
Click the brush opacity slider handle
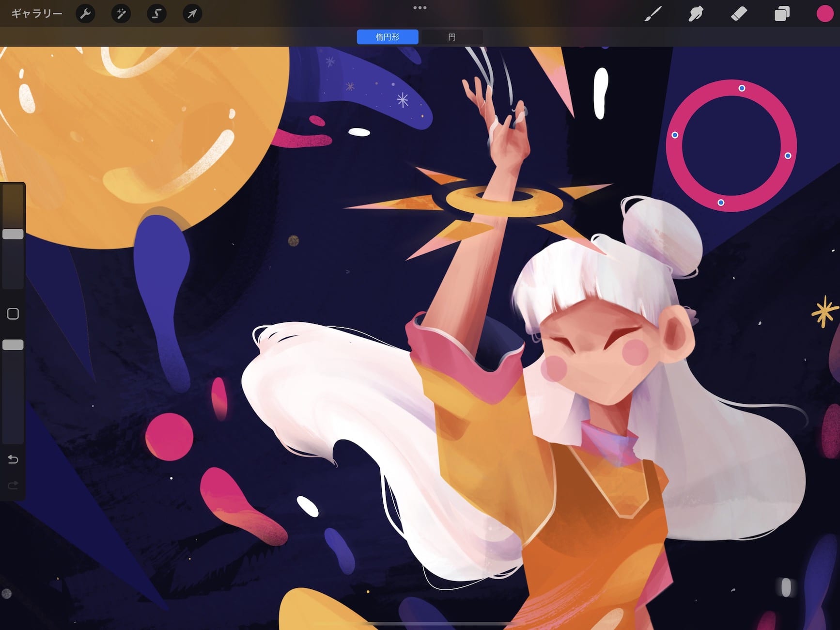[13, 345]
